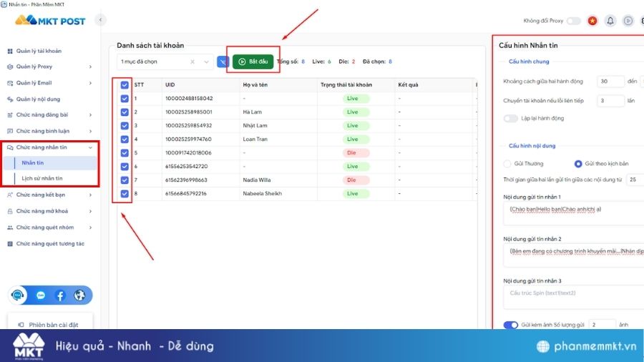Image resolution: width=644 pixels, height=362 pixels.
Task: Expand Chức năng đăng bài chevron
Action: click(90, 115)
